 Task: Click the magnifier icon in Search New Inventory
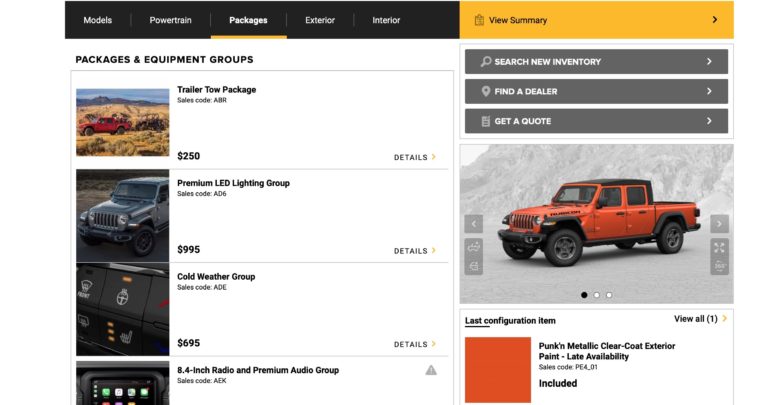[x=486, y=61]
